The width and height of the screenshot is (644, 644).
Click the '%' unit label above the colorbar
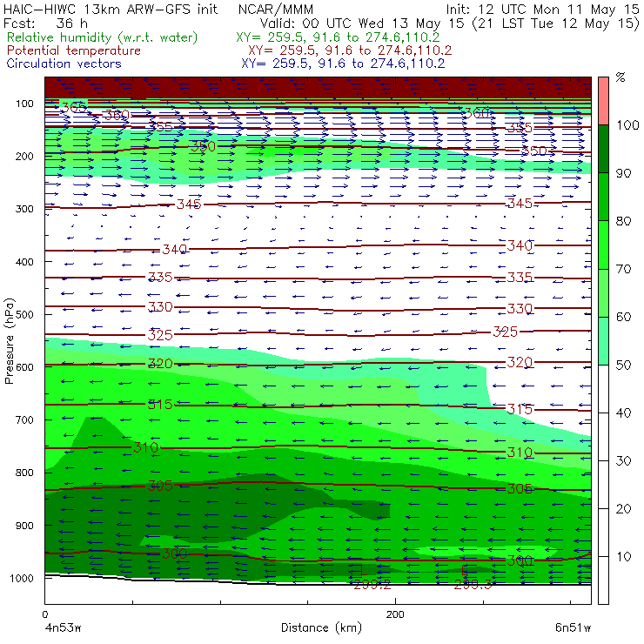click(x=621, y=77)
